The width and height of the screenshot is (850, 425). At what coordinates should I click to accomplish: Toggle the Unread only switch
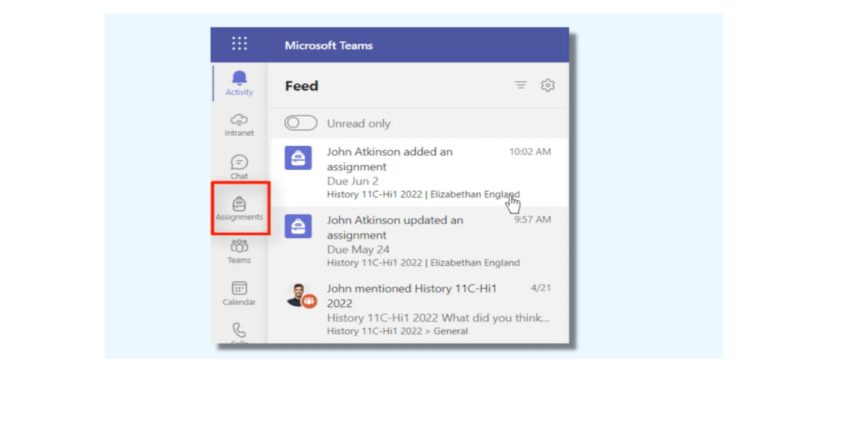tap(301, 124)
